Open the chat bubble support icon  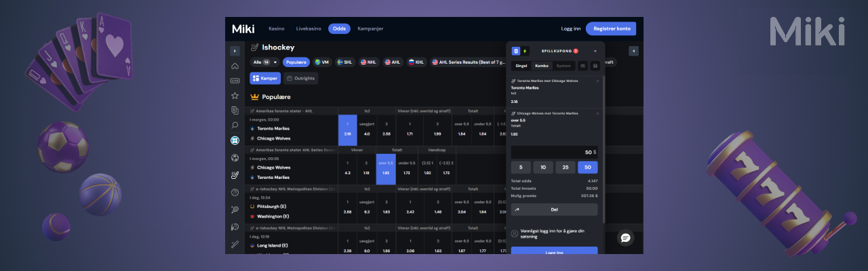click(626, 237)
